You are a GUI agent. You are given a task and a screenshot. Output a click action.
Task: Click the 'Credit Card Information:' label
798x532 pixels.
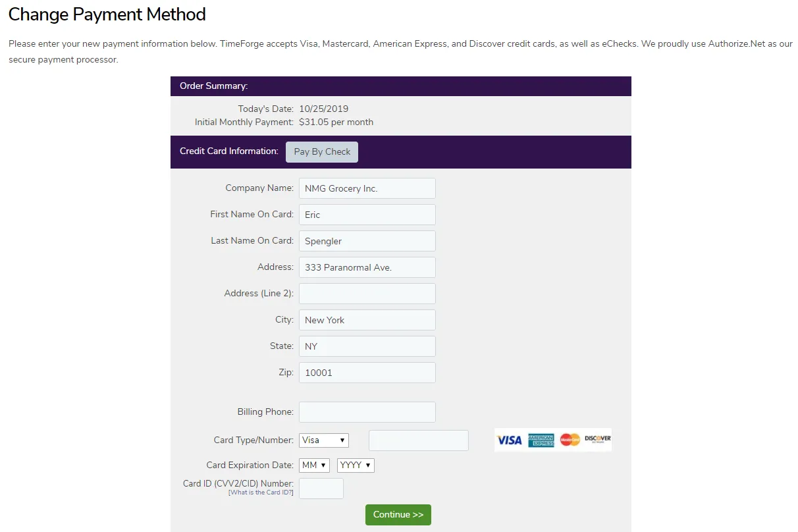pos(229,151)
